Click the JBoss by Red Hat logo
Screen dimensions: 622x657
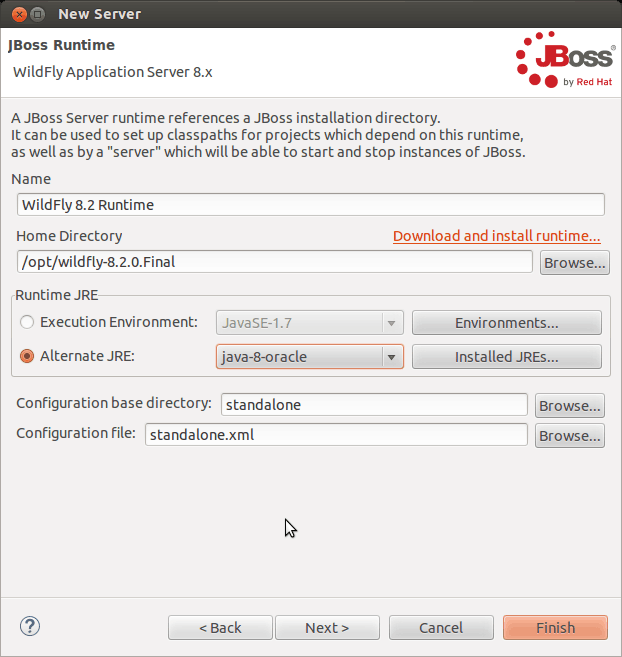(565, 59)
